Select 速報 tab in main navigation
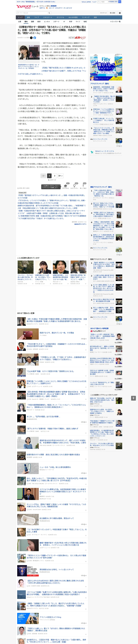Screen dimensions: 138x644 28,17
